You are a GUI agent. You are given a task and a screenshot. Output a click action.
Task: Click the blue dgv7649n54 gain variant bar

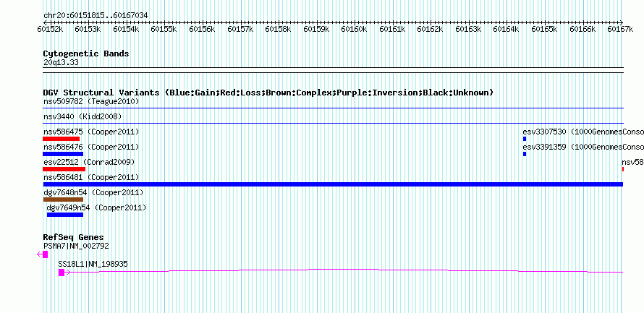pos(65,215)
